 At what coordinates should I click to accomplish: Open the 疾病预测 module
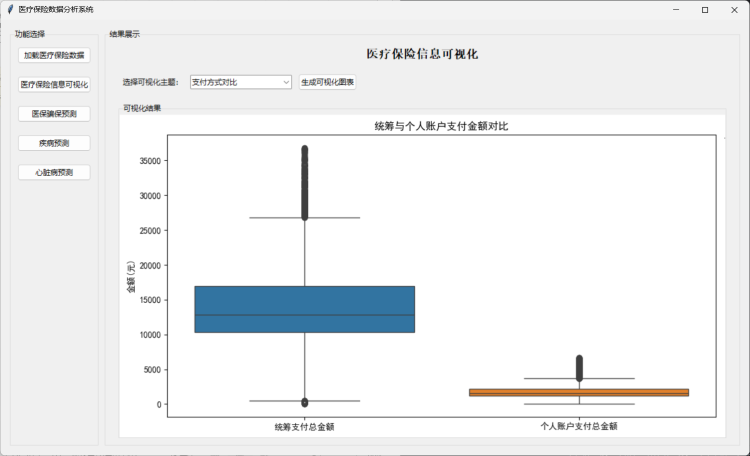point(55,143)
